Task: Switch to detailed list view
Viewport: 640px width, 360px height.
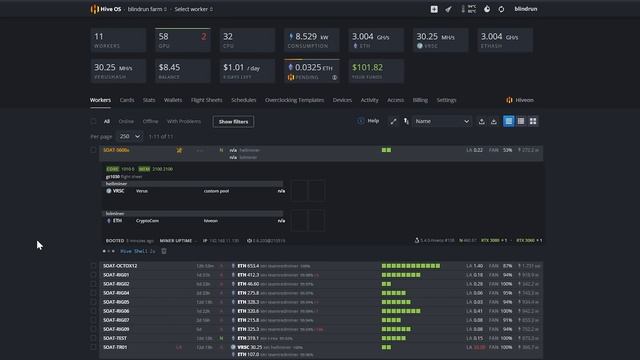Action: click(x=509, y=121)
